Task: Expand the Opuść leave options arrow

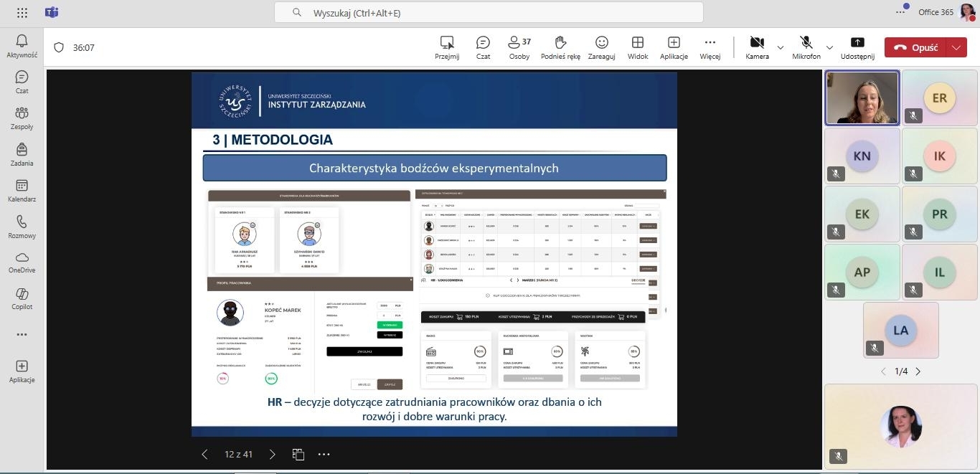Action: [956, 47]
